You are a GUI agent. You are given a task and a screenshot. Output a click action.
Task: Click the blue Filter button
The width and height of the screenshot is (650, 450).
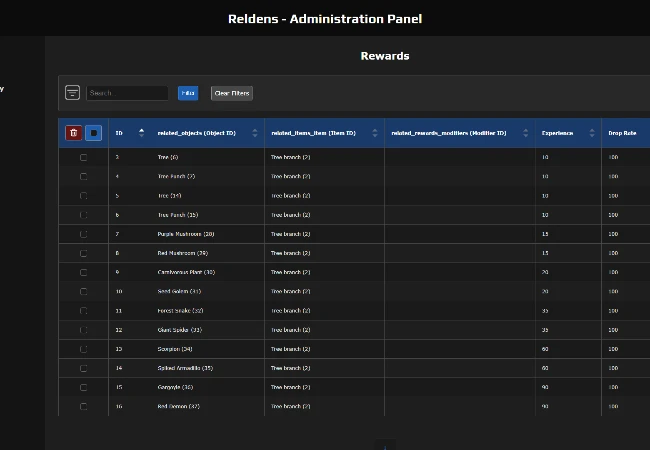188,93
